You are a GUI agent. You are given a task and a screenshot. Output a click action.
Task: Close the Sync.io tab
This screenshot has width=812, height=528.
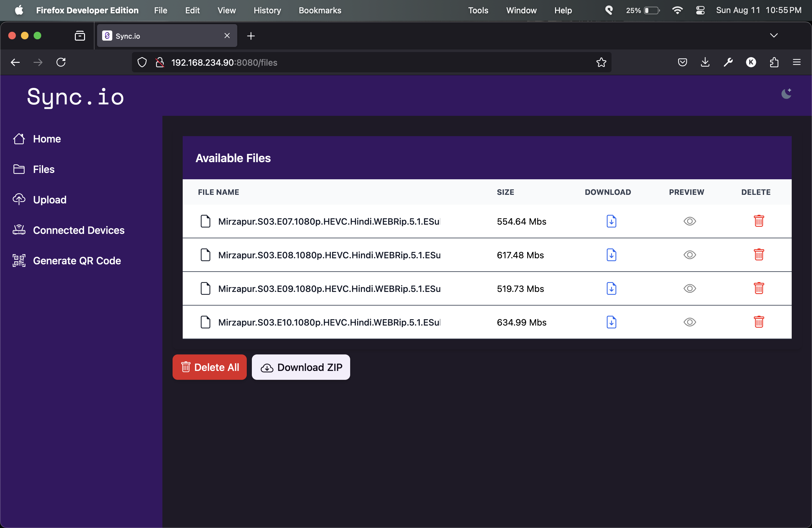pos(227,36)
